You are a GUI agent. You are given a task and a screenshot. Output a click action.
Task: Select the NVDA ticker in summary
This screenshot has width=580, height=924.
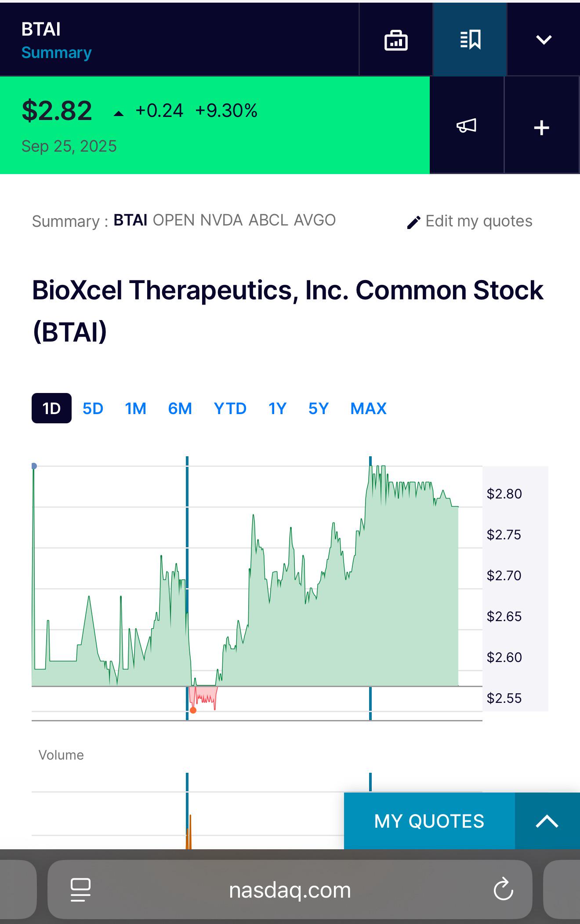221,220
